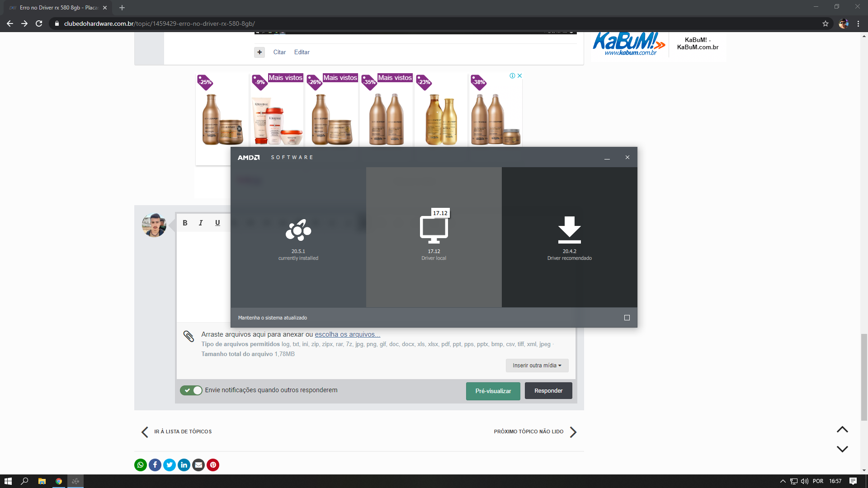
Task: Select the 'Erro no Driver rx 580 8gb' tab
Action: tap(58, 8)
